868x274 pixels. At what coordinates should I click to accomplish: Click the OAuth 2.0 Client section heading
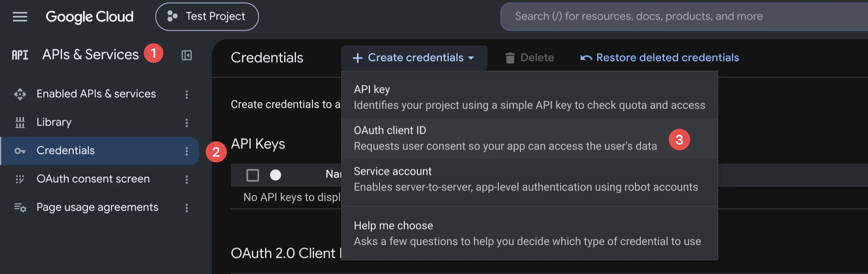pos(286,253)
